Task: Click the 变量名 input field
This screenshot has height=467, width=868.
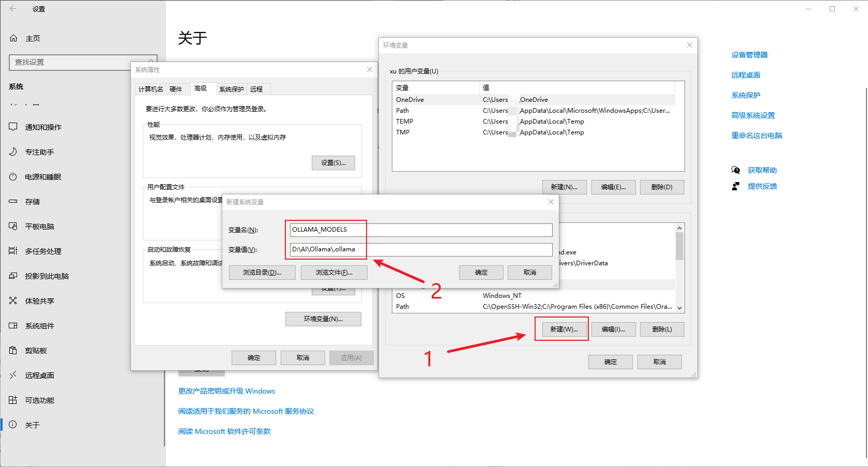Action: [421, 230]
